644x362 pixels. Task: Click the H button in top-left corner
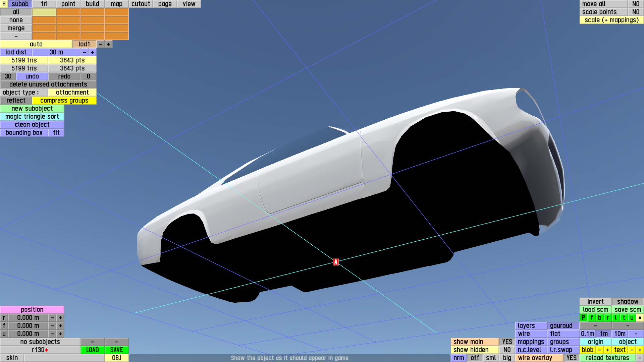click(x=4, y=4)
